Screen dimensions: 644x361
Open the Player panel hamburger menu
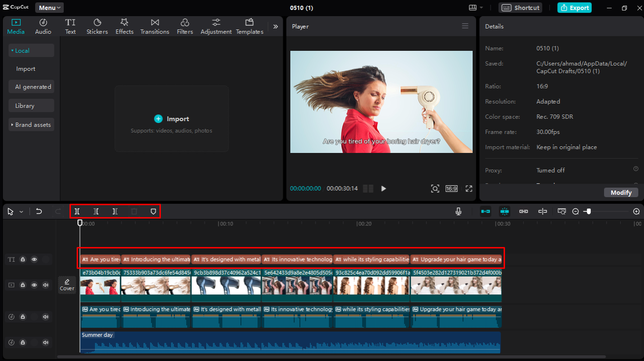(465, 26)
